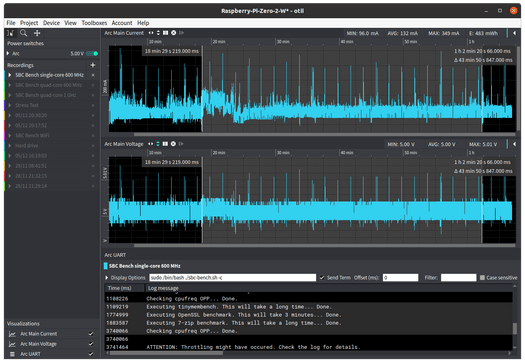Select the pan move tool

click(37, 33)
